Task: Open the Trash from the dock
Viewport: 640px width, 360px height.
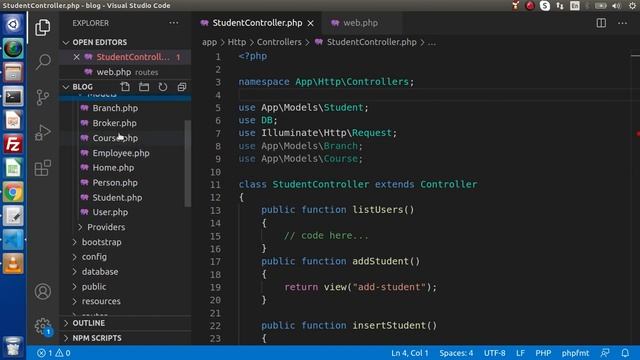Action: [13, 347]
